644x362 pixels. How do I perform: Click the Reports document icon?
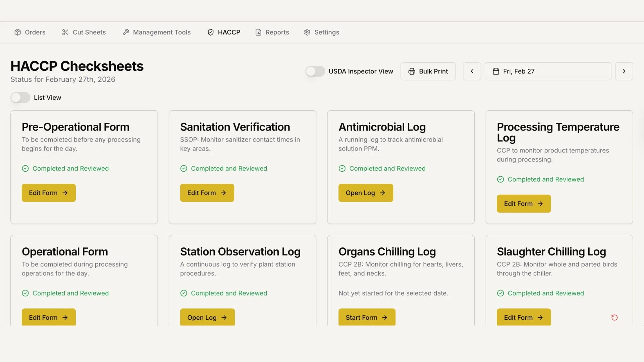(258, 32)
